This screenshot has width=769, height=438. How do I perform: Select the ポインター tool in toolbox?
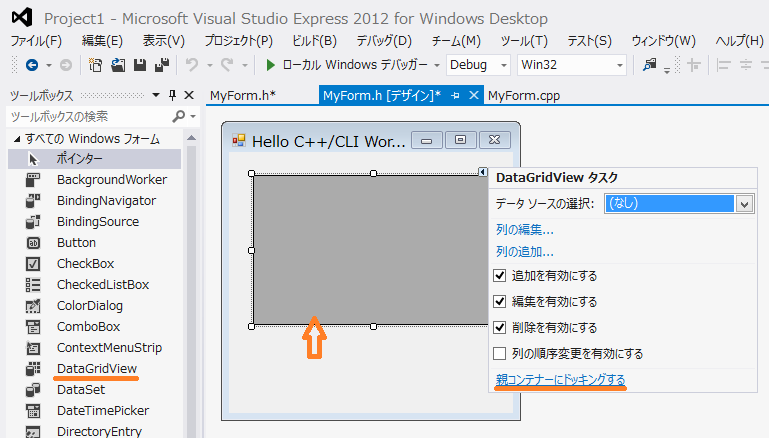[94, 159]
